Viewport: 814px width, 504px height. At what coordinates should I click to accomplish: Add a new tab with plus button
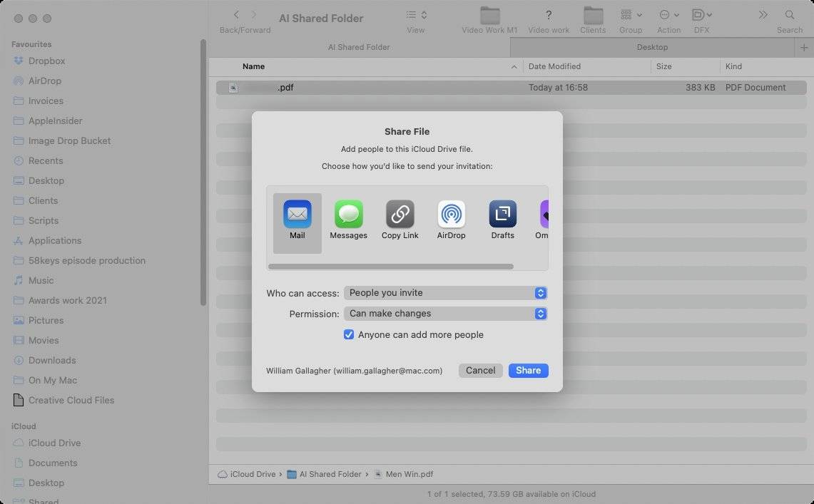(x=804, y=47)
